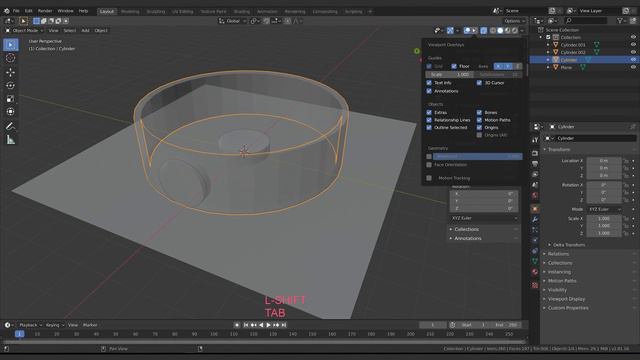Viewport: 640px width, 360px height.
Task: Toggle viewport gizmos icon
Action: 450,31
